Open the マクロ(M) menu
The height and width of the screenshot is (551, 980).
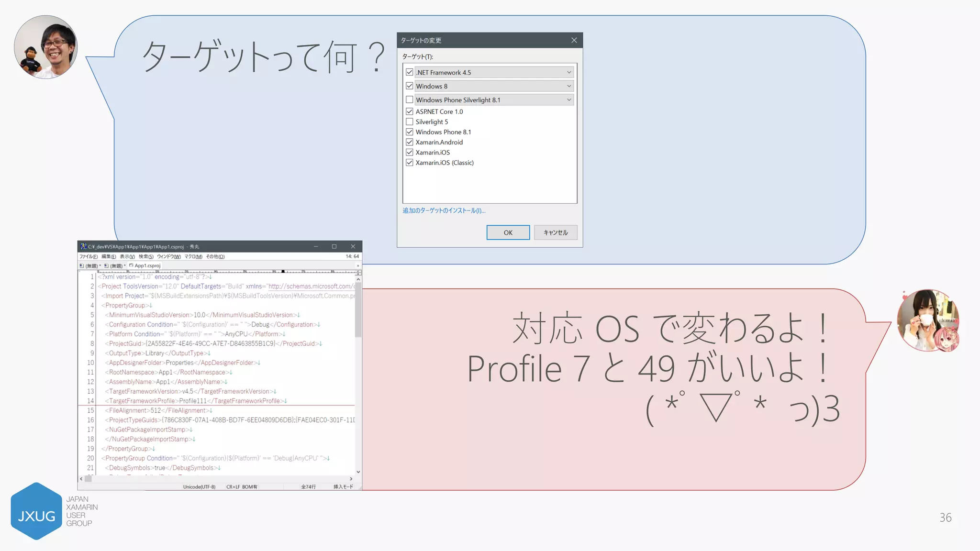pos(194,257)
